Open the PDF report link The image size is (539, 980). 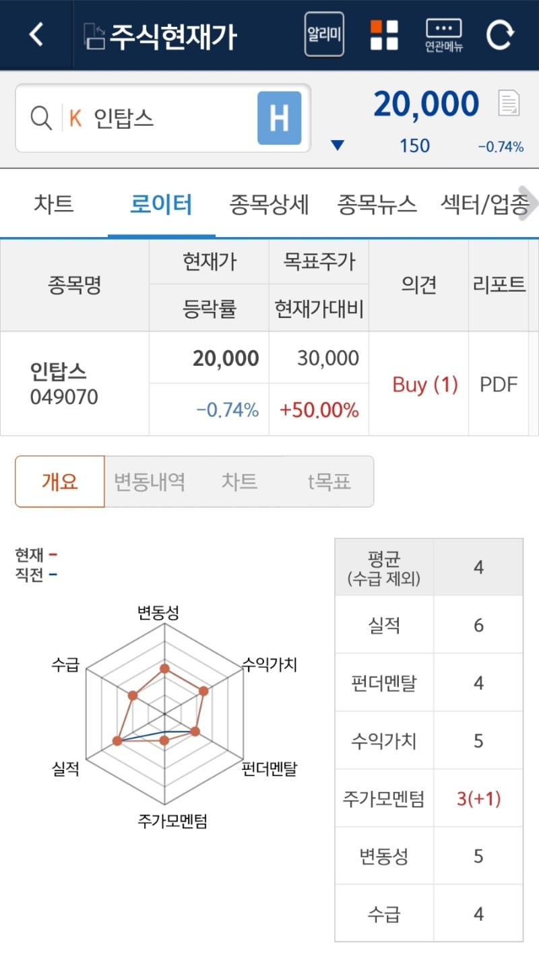click(x=499, y=385)
